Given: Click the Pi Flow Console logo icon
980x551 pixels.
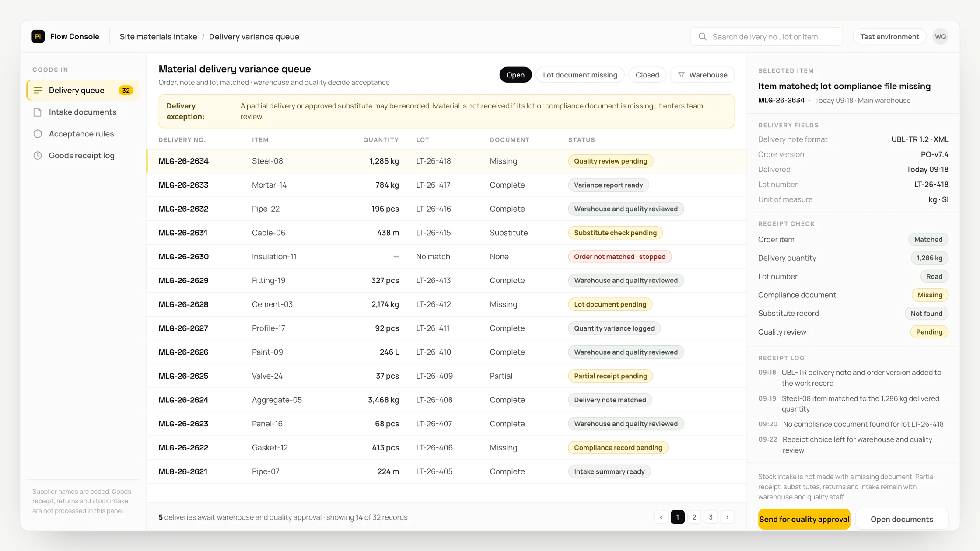Looking at the screenshot, I should click(38, 37).
